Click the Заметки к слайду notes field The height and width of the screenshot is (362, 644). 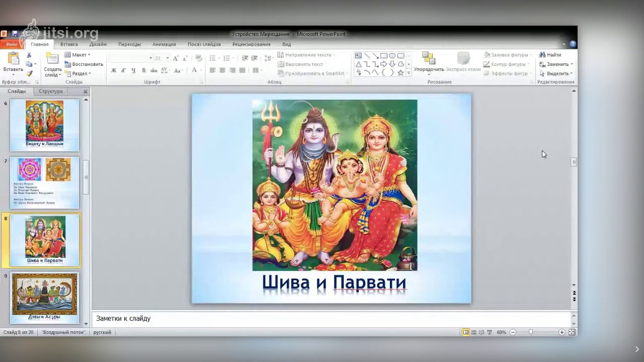(331, 319)
